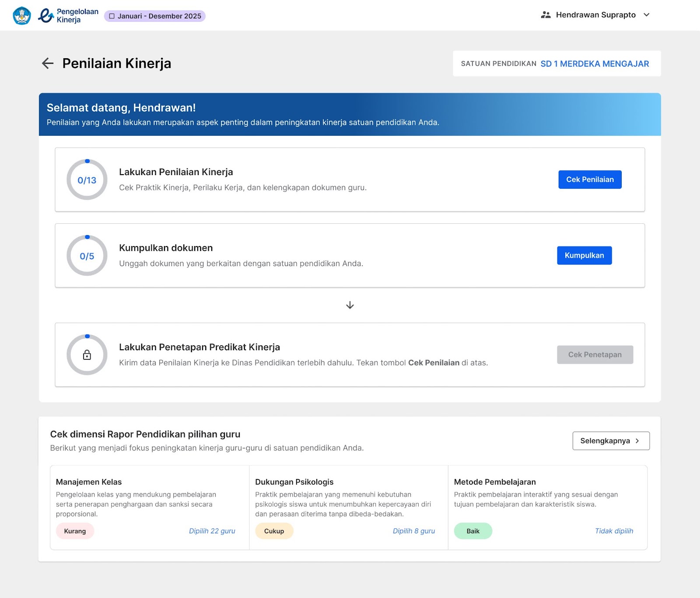Click the user group icon beside Hendrawan Suprapto
Image resolution: width=700 pixels, height=598 pixels.
[x=546, y=15]
